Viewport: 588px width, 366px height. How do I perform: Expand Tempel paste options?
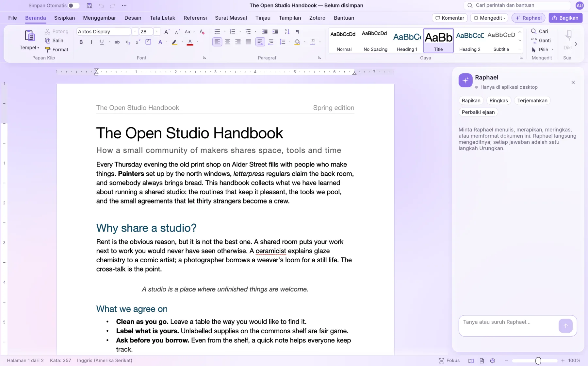pos(29,48)
